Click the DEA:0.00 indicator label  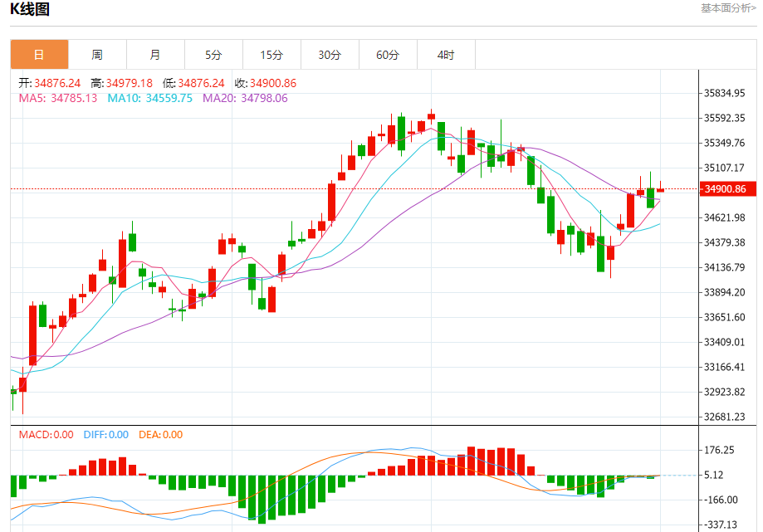tap(160, 435)
